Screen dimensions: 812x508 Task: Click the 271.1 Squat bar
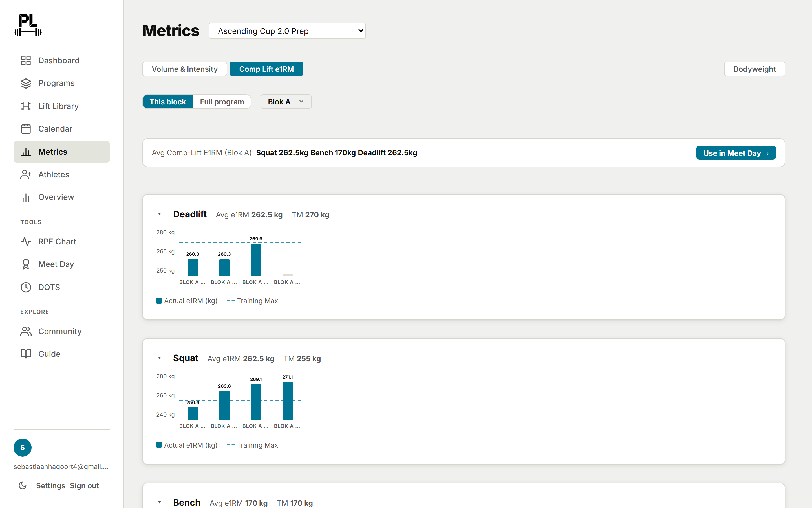pos(288,401)
